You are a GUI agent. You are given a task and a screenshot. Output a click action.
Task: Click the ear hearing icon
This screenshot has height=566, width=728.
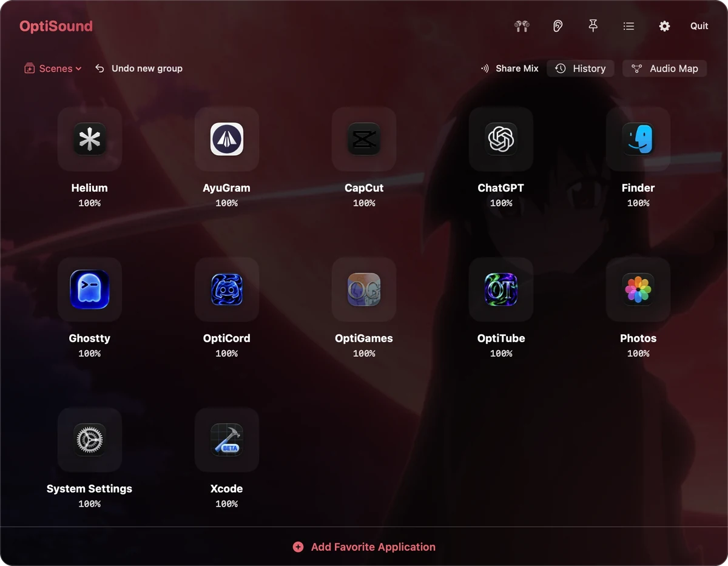(x=558, y=26)
